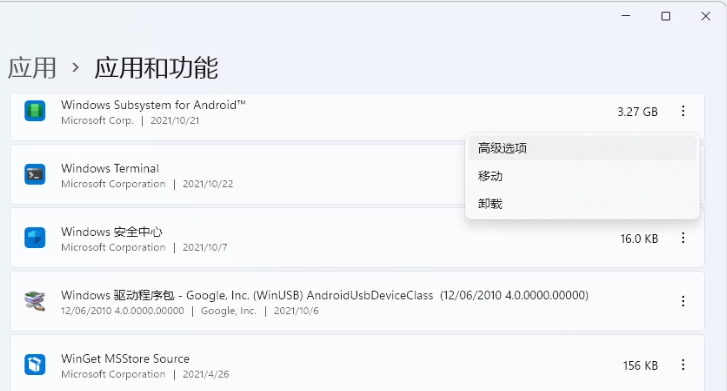Go back to 应用 via the breadcrumb

click(32, 68)
